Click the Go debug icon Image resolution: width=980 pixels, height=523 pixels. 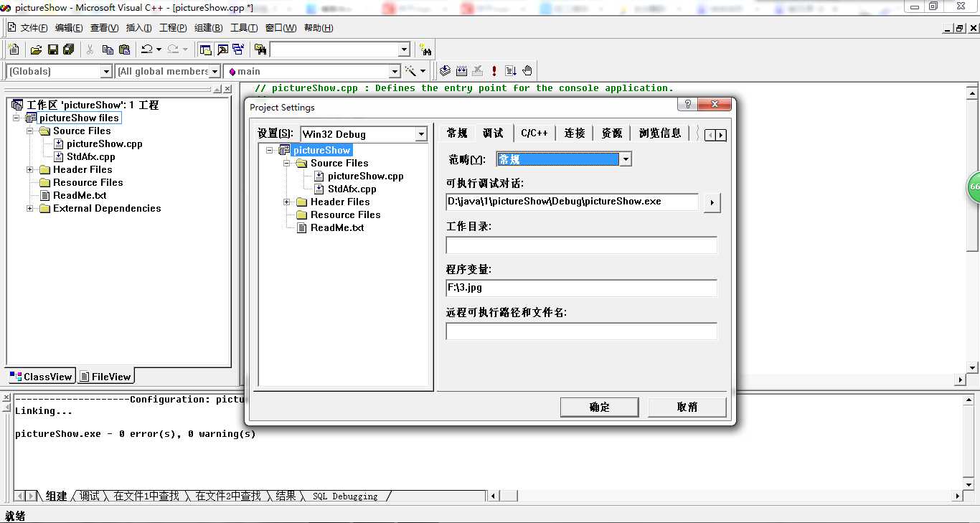[x=511, y=71]
